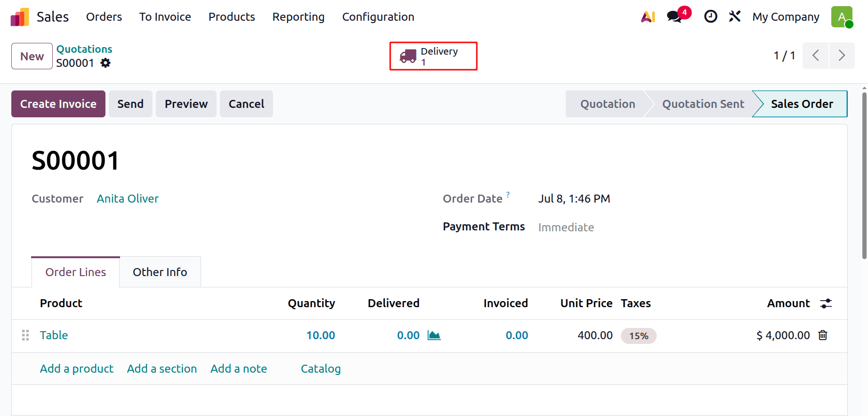Click the page scrollbar thumb
This screenshot has height=416, width=868.
point(864,175)
